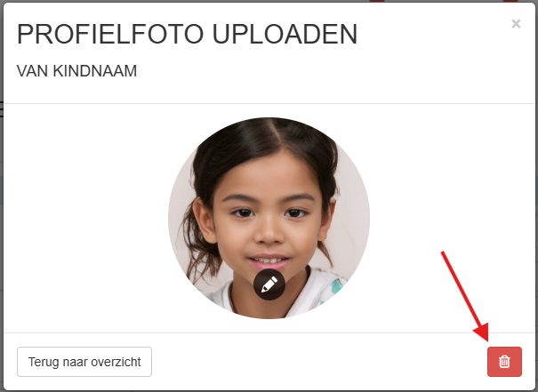Viewport: 538px width, 392px height.
Task: Delete the profile photo with trash button
Action: (504, 362)
